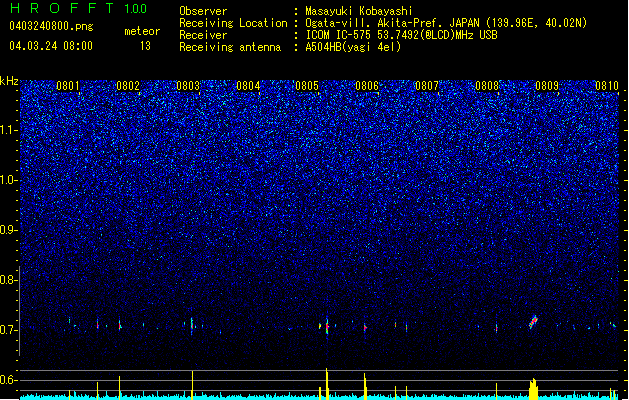The image size is (629, 400).
Task: Click the 0801 time marker
Action: (68, 86)
